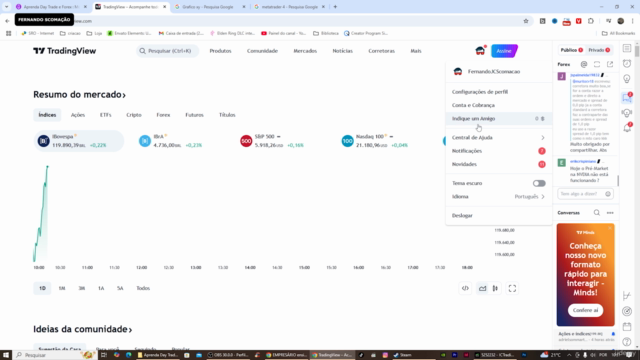Click the Confere aí button in ad

tap(585, 310)
